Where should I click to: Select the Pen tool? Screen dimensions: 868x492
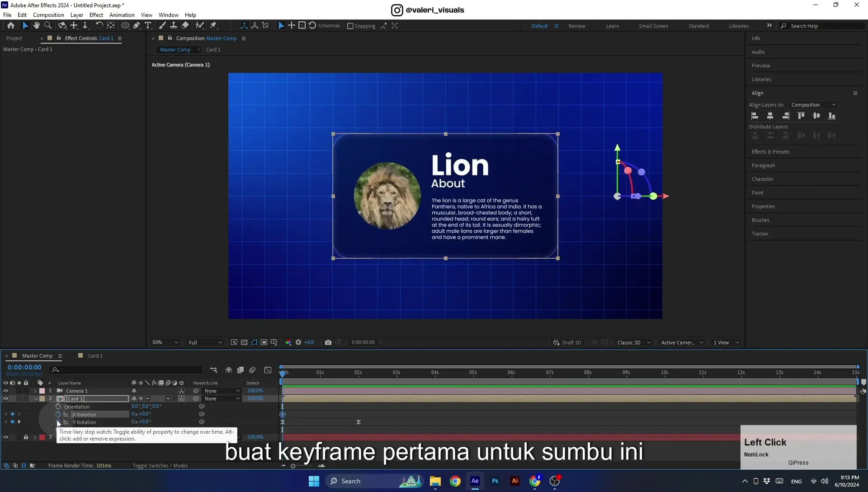point(137,26)
